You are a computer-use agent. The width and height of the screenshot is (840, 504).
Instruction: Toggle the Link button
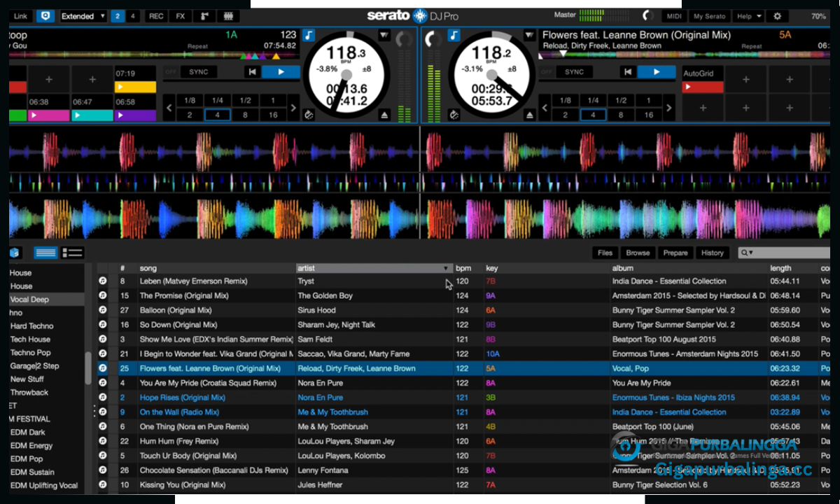(21, 15)
